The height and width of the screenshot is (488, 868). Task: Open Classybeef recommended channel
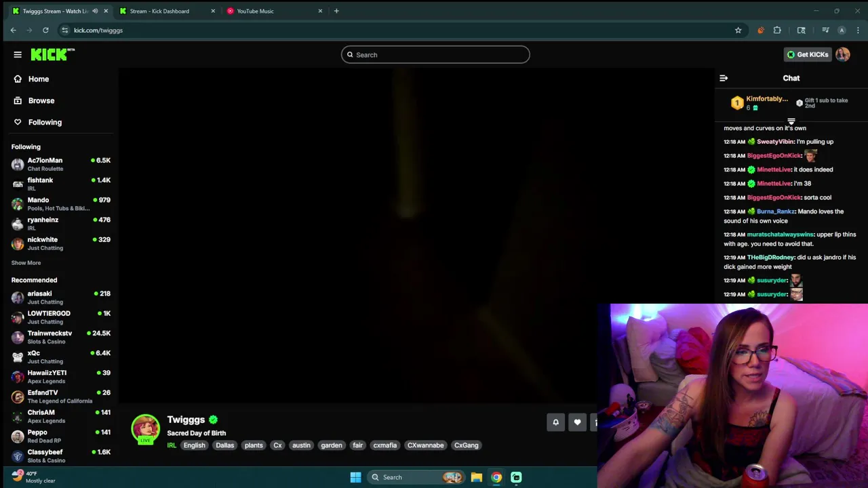61,455
